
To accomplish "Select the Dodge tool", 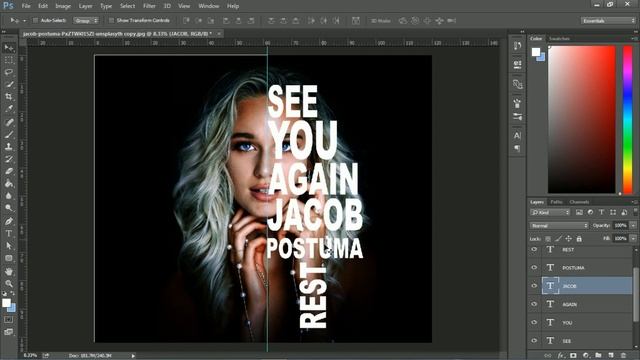I will pos(9,208).
